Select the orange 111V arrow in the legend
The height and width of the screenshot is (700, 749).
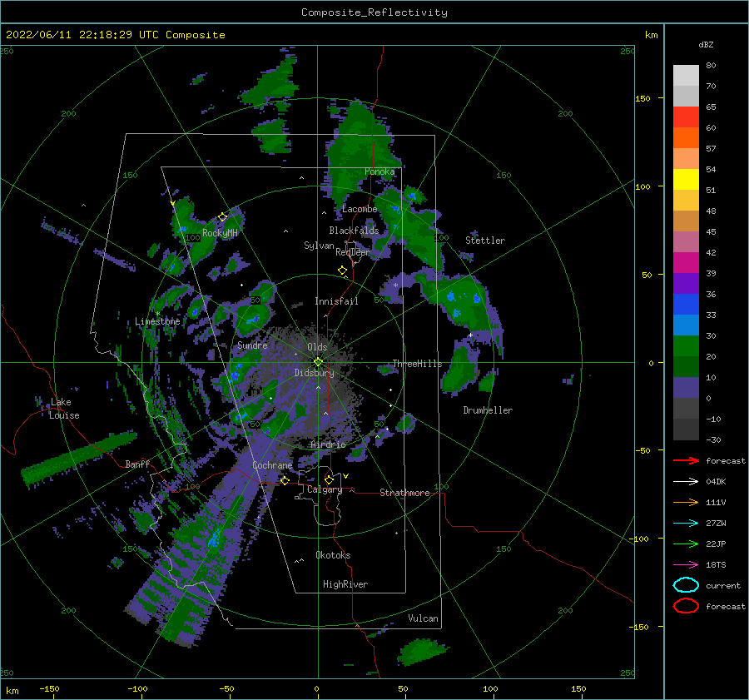tap(686, 502)
